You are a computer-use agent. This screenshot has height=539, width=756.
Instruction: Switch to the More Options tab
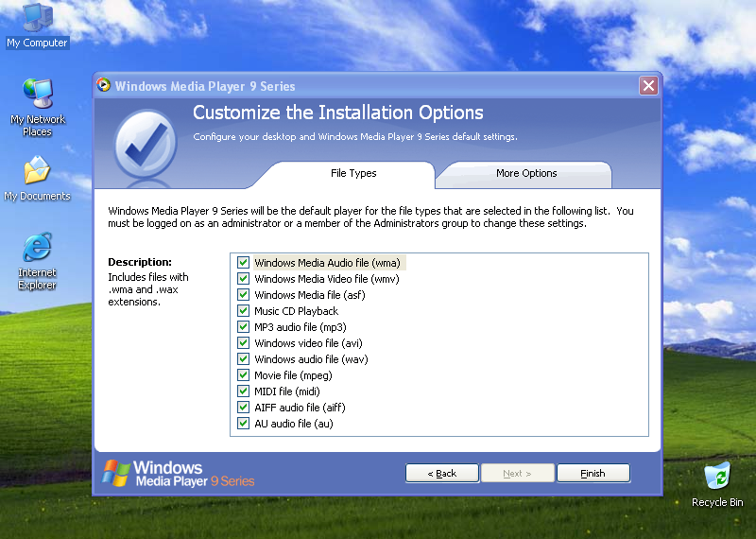(526, 174)
